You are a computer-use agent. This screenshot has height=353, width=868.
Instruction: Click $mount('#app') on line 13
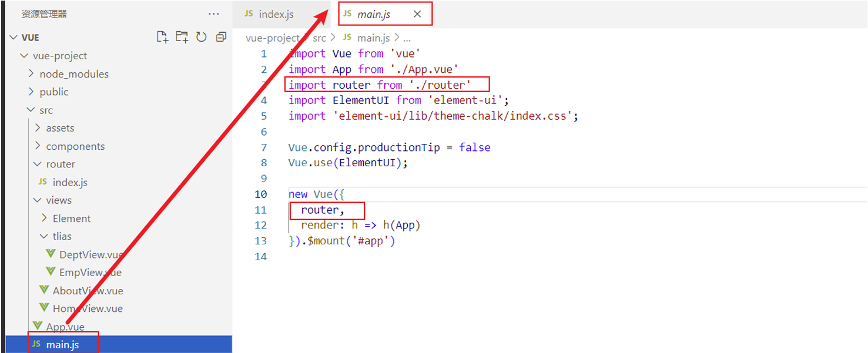(x=351, y=241)
